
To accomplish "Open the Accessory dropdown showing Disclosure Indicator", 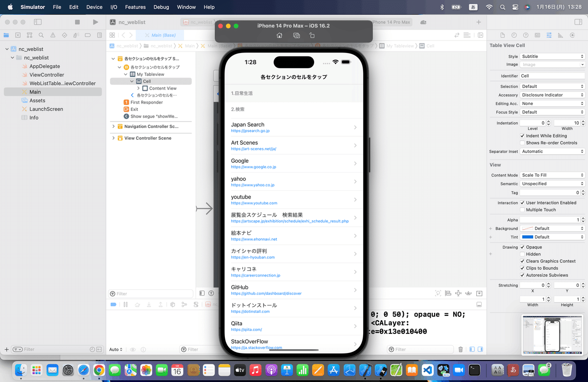I will 552,95.
